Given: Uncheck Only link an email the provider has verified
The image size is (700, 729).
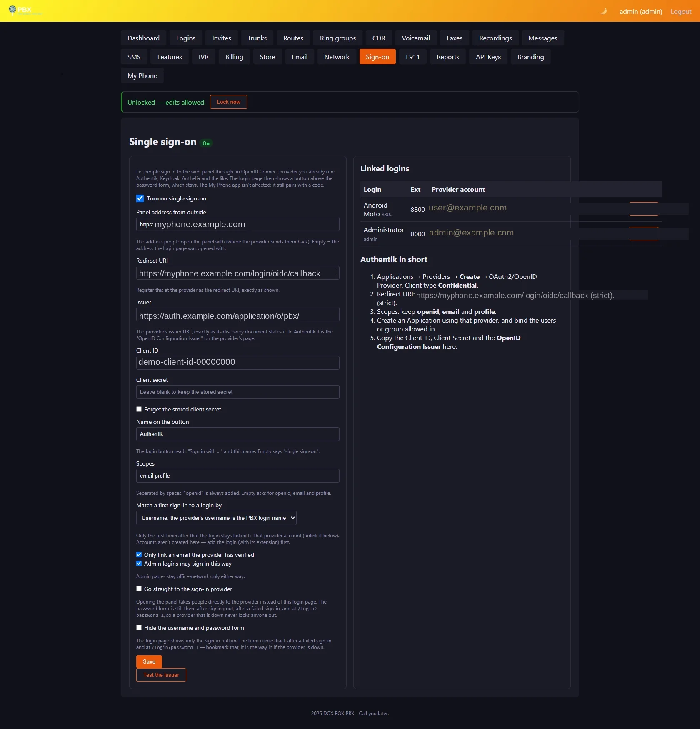Looking at the screenshot, I should 139,555.
